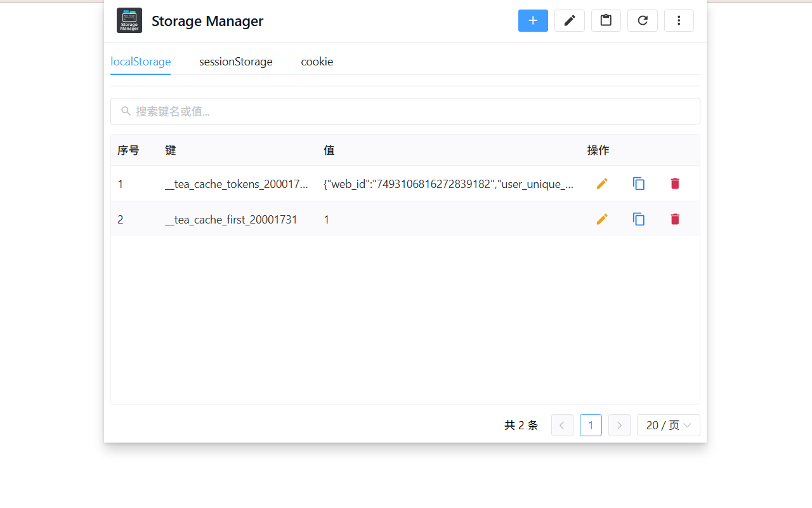Switch to the cookie tab
Image resolution: width=812 pixels, height=508 pixels.
point(317,62)
